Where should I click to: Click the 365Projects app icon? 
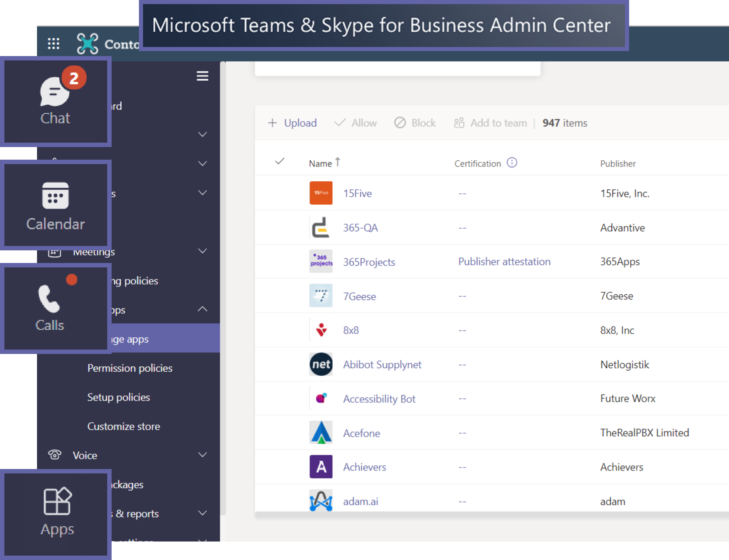coord(321,261)
